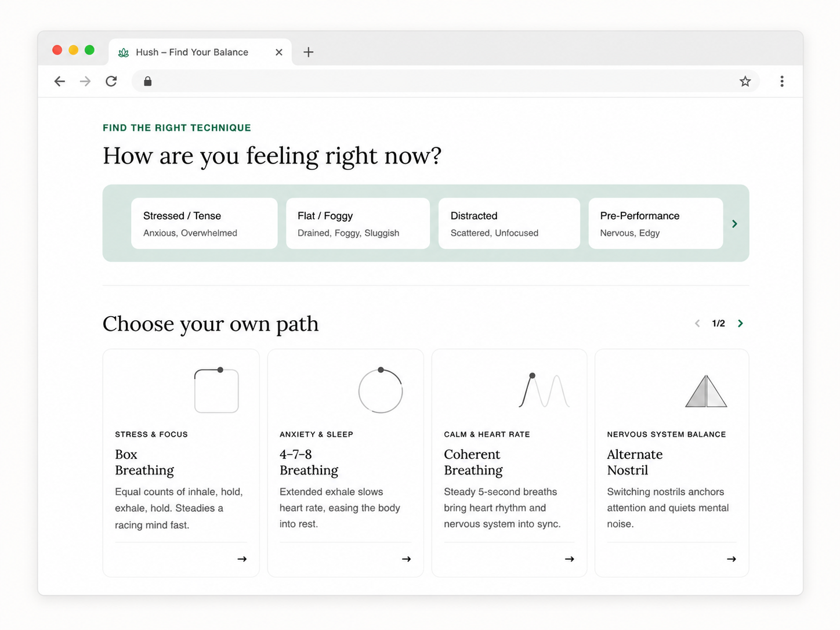Click the address bar field
The height and width of the screenshot is (630, 840).
[446, 81]
